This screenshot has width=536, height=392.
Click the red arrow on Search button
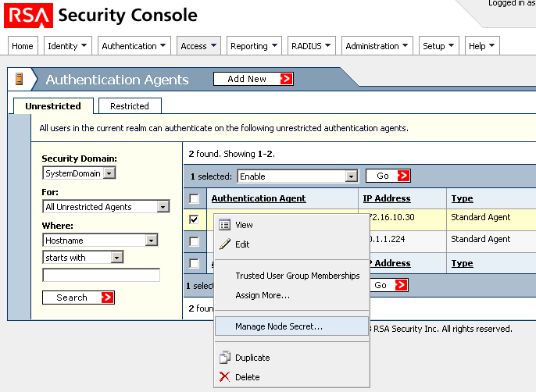click(107, 298)
